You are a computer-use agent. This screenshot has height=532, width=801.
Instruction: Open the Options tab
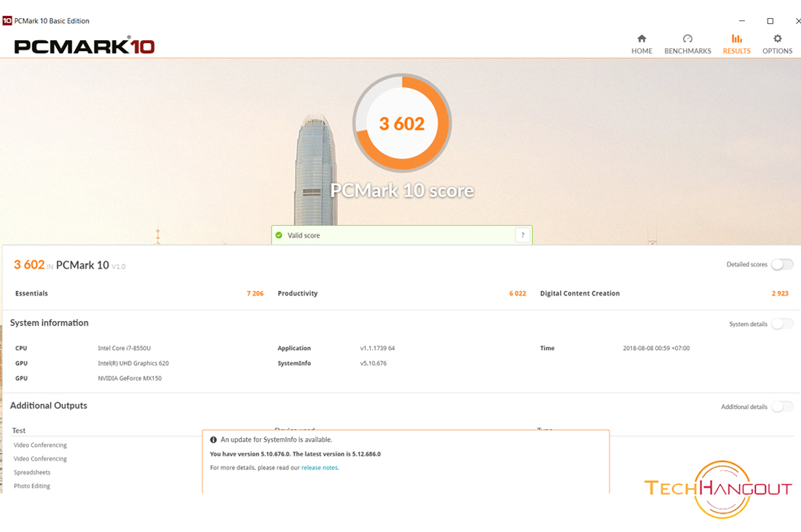778,44
